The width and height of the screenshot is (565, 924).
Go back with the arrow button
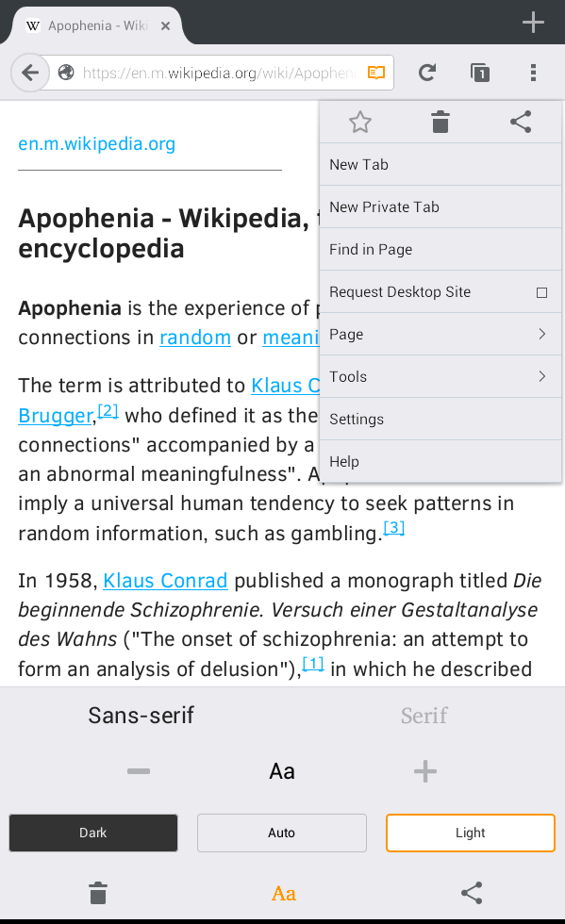point(30,73)
